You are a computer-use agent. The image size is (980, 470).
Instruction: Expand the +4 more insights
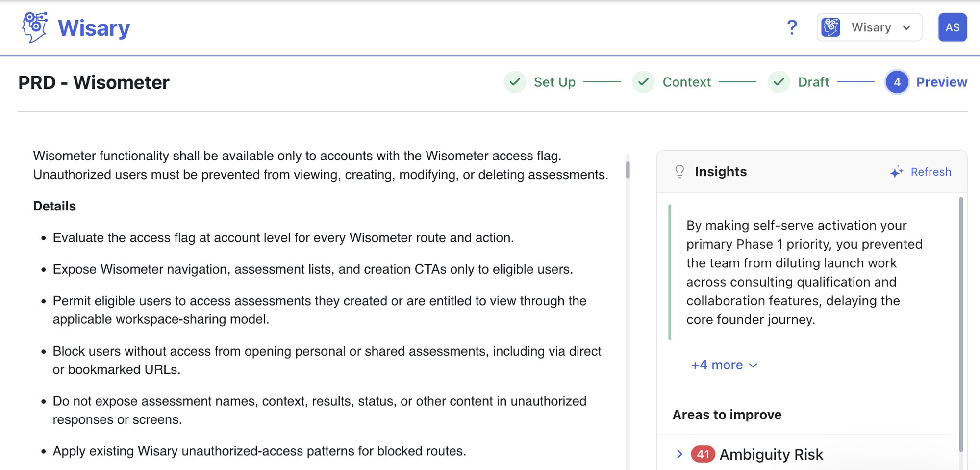(x=724, y=365)
